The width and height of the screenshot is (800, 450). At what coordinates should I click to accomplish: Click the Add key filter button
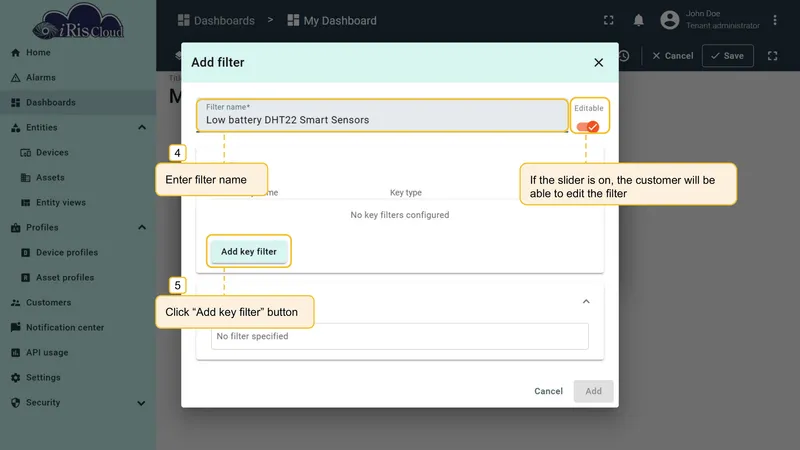(x=248, y=252)
